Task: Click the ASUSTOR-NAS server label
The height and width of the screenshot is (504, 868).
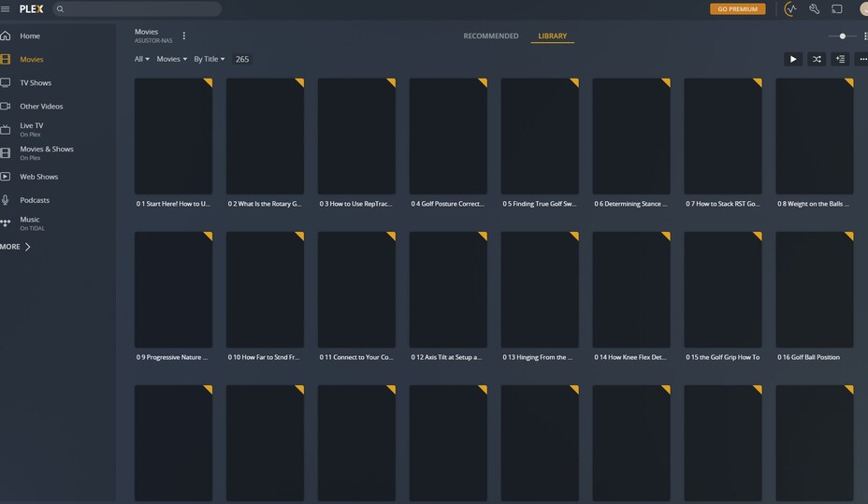Action: click(x=153, y=41)
